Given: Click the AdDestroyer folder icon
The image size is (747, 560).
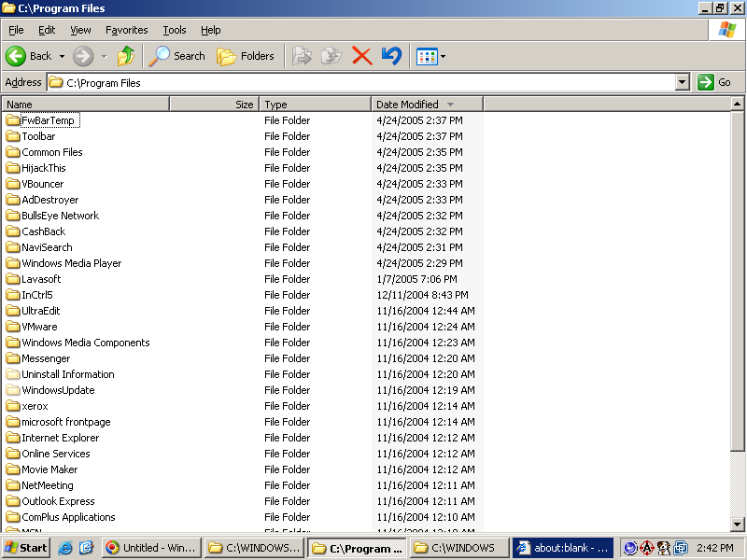Looking at the screenshot, I should pyautogui.click(x=13, y=200).
